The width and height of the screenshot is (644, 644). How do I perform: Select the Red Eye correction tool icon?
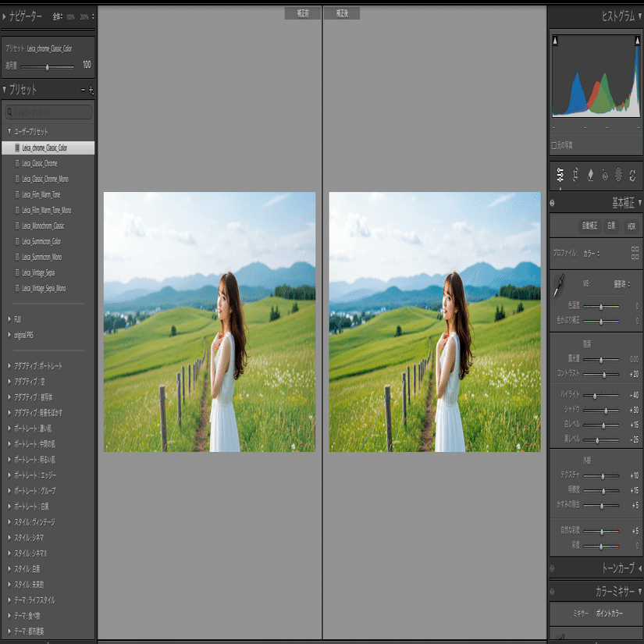pos(604,175)
